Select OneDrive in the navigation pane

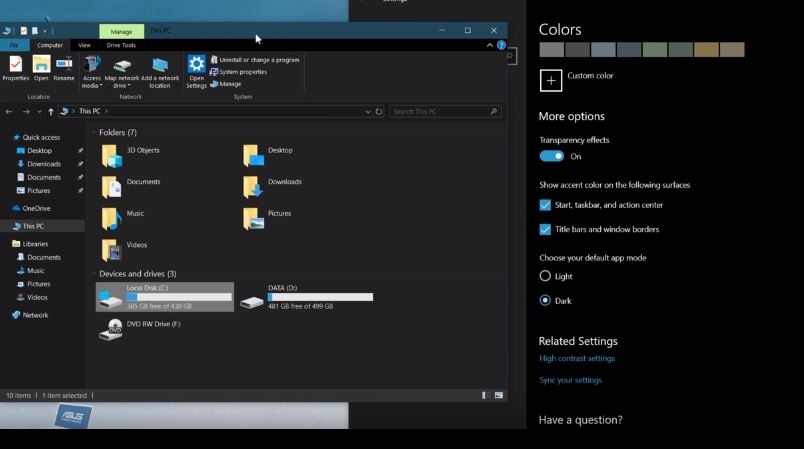click(x=36, y=209)
